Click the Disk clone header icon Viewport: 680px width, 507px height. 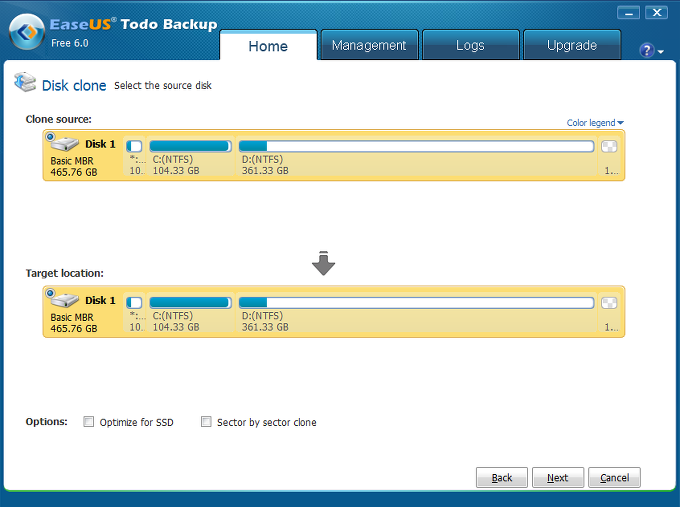pyautogui.click(x=25, y=82)
